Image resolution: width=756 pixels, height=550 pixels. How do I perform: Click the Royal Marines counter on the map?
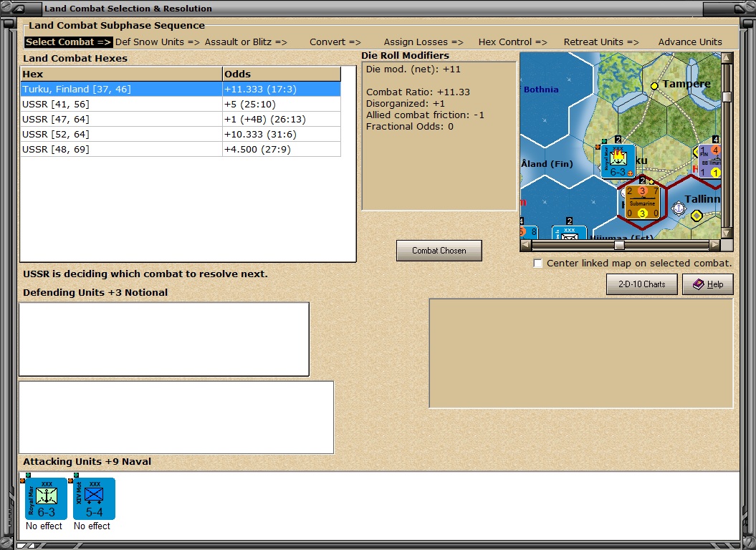[x=618, y=161]
